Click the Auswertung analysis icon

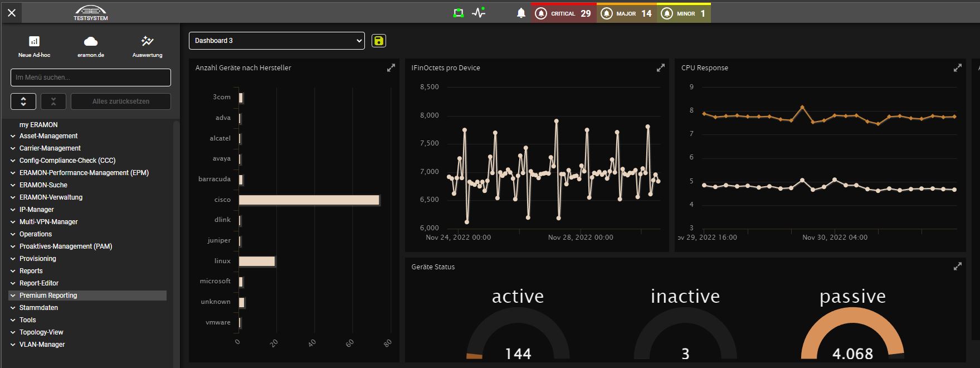[147, 42]
